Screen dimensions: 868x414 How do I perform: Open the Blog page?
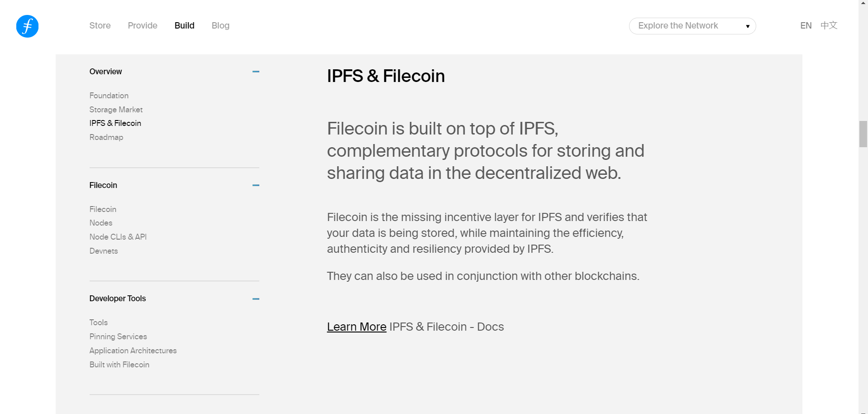[220, 25]
